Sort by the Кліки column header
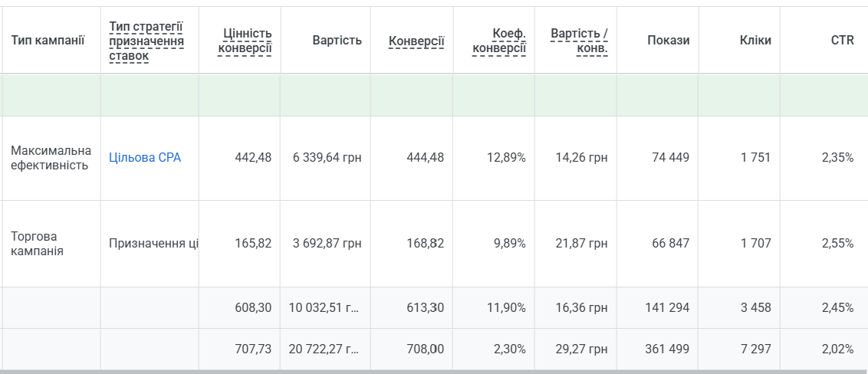The height and width of the screenshot is (374, 868). coord(755,41)
